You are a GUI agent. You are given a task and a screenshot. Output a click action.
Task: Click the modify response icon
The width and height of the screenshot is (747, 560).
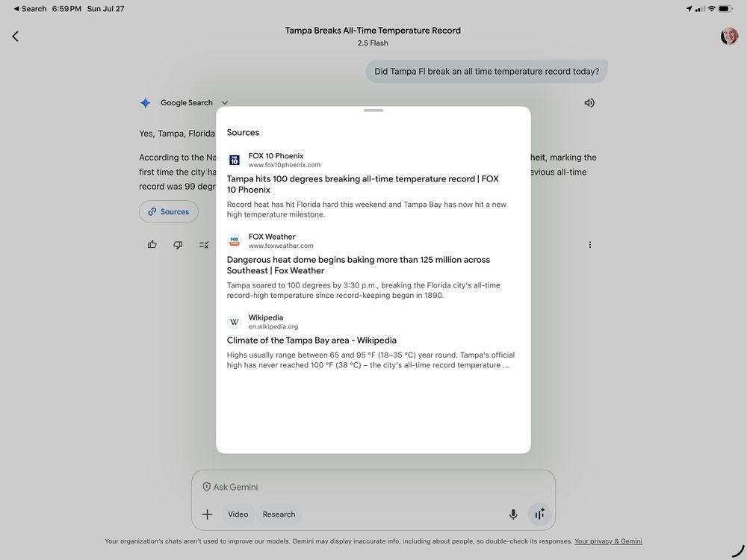pyautogui.click(x=203, y=245)
